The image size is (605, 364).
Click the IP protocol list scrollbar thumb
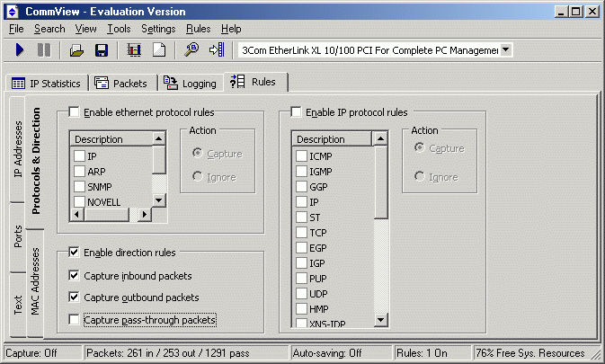[x=380, y=182]
